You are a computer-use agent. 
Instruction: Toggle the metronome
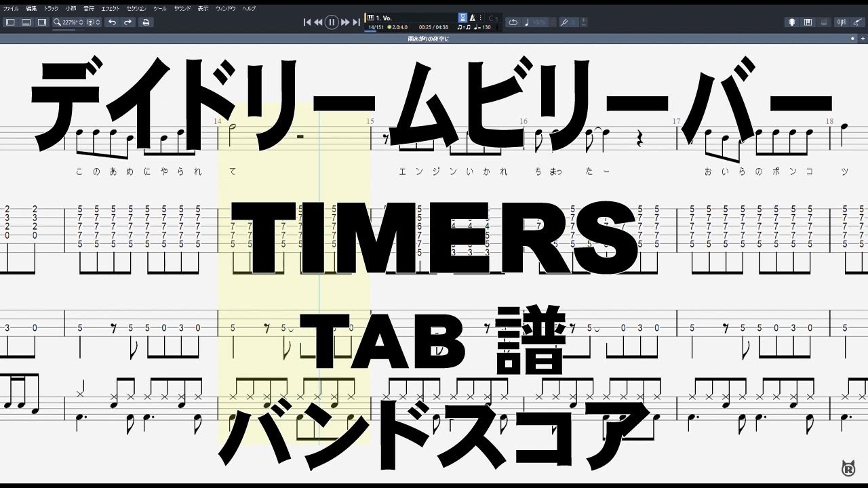473,18
